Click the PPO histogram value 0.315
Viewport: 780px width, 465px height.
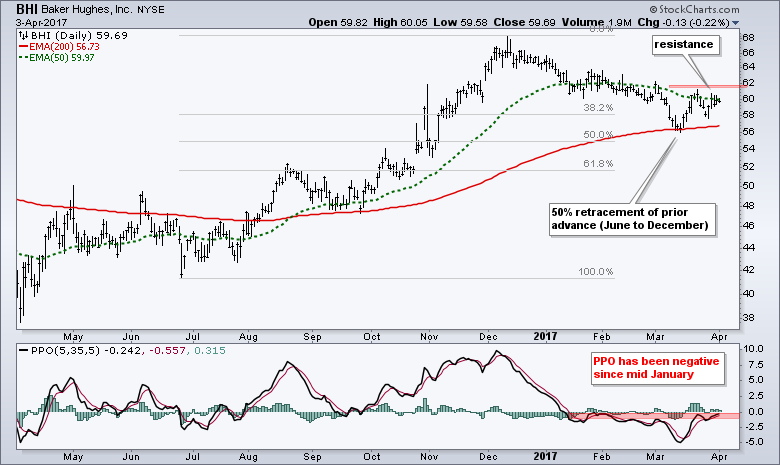pos(209,351)
